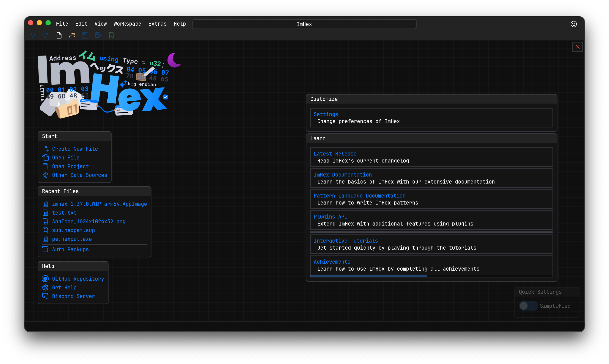
Task: Click the Undo toolbar icon
Action: [33, 35]
